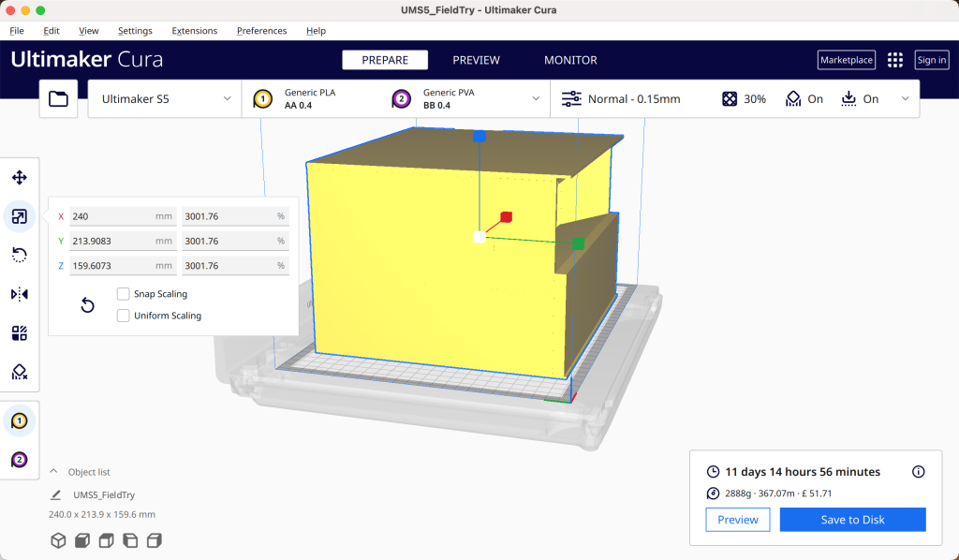Screen dimensions: 959x560
Task: Switch to front view cube icon
Action: click(x=82, y=540)
